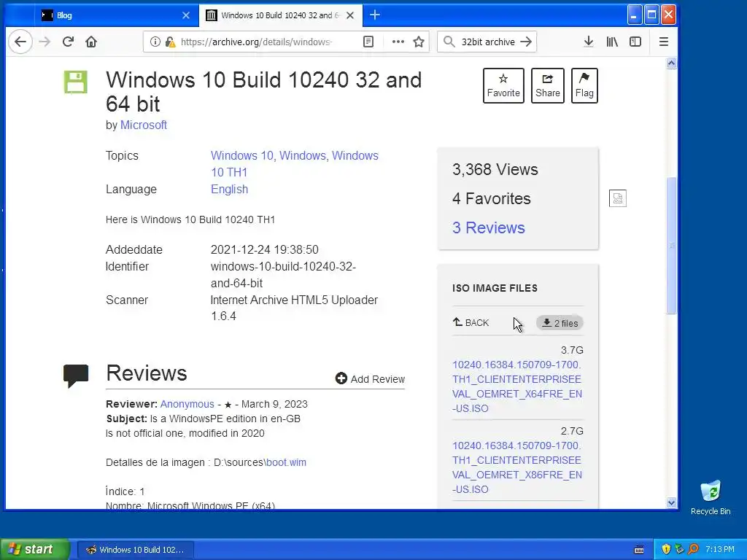Image resolution: width=747 pixels, height=560 pixels.
Task: Click the orange magnifier tray icon
Action: click(x=693, y=550)
